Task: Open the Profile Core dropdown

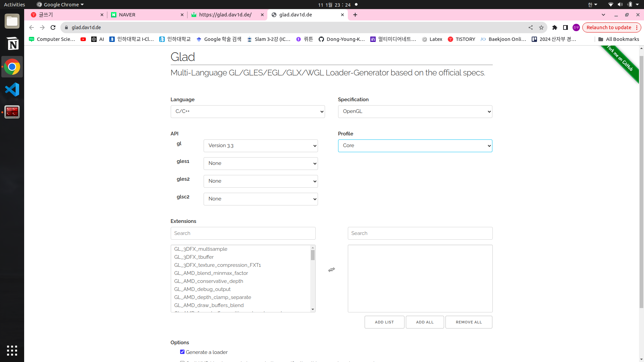Action: [x=415, y=146]
